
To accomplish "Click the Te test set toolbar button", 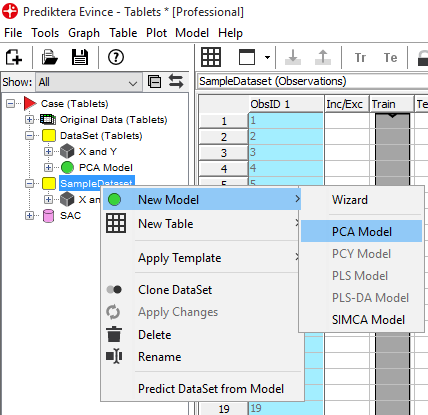I will point(390,58).
